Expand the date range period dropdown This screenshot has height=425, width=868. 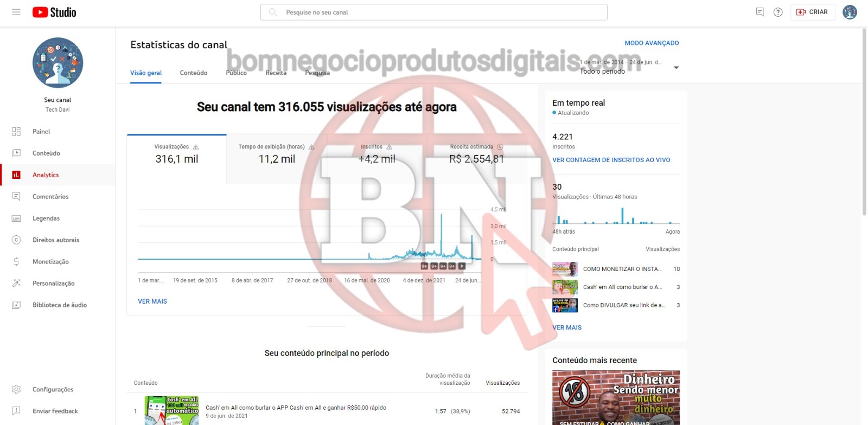676,68
